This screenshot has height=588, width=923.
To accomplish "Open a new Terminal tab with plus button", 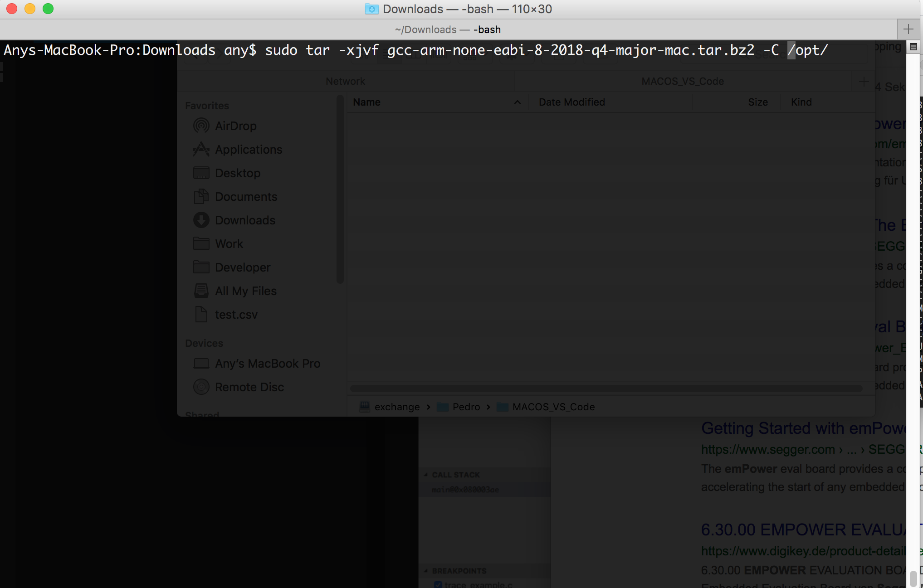I will [908, 29].
